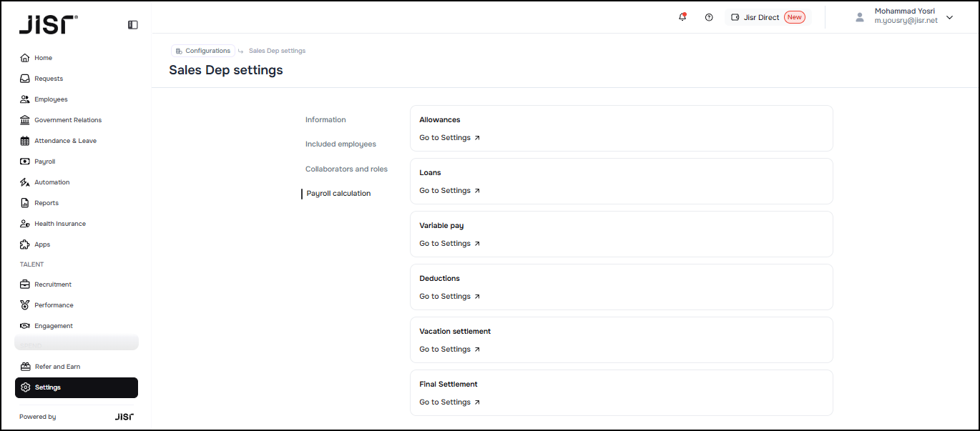The height and width of the screenshot is (431, 980).
Task: Open Collaborators and roles tab
Action: pos(346,169)
